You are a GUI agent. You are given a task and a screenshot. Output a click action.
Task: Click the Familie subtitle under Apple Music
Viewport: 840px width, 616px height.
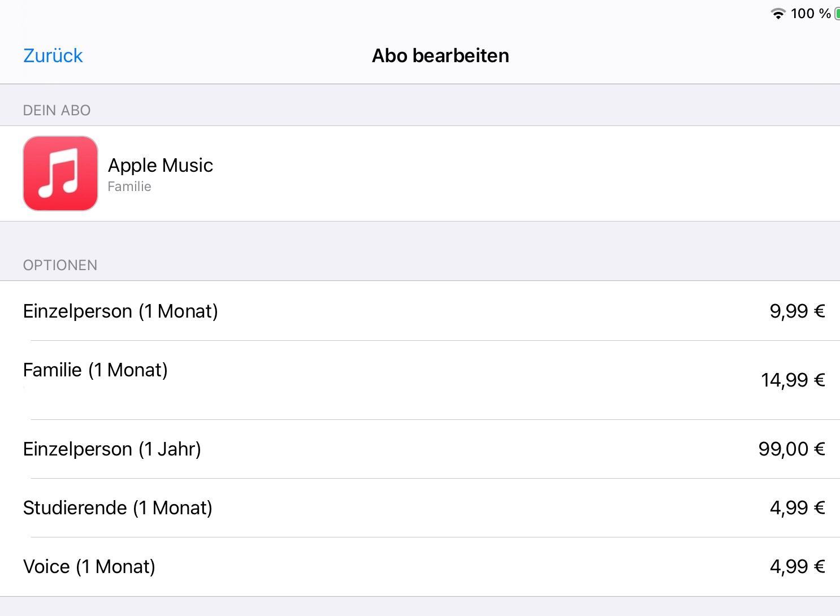tap(129, 187)
